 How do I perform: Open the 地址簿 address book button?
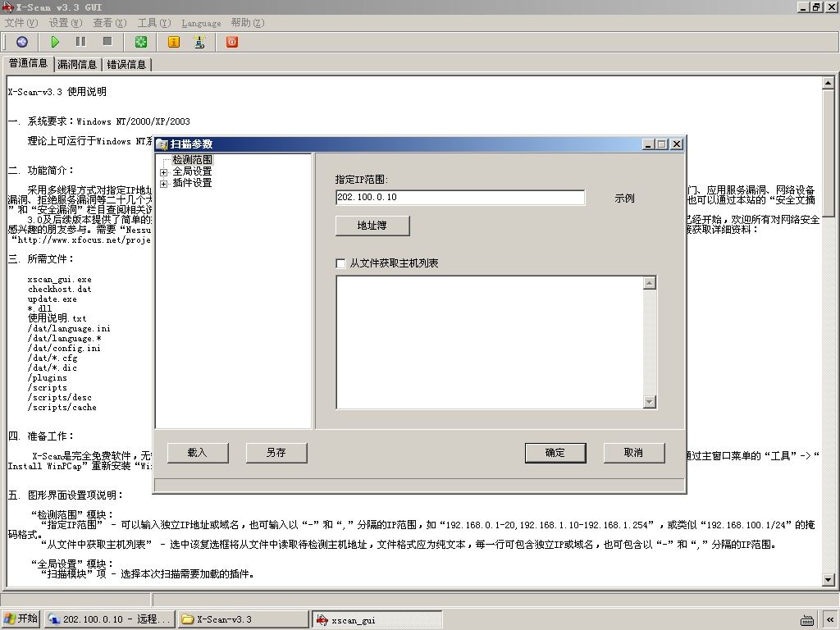[x=372, y=226]
